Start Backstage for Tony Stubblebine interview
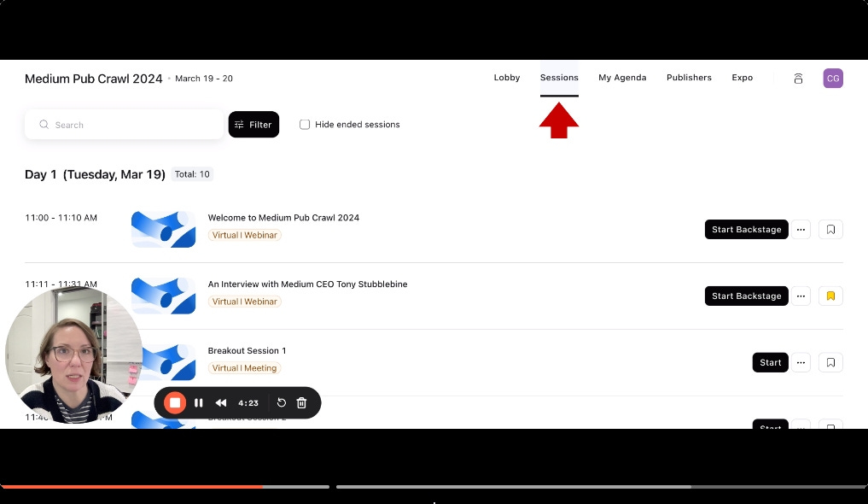The height and width of the screenshot is (504, 868). [x=746, y=296]
